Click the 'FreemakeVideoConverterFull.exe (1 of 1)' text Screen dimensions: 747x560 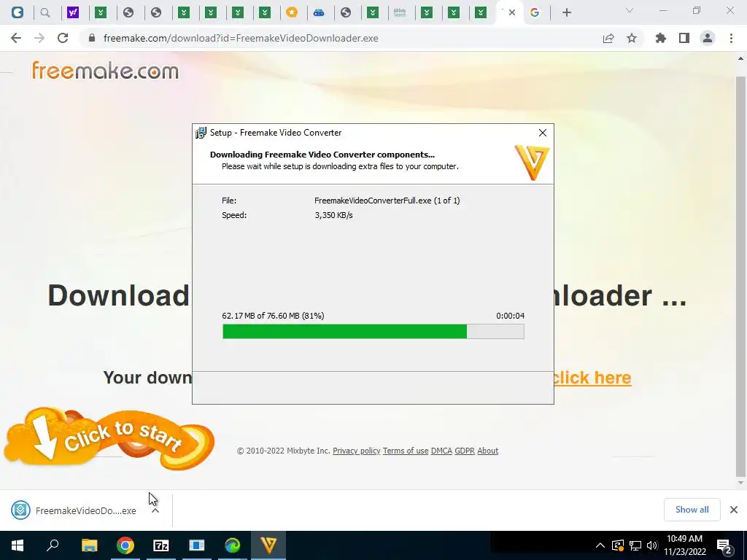coord(387,201)
